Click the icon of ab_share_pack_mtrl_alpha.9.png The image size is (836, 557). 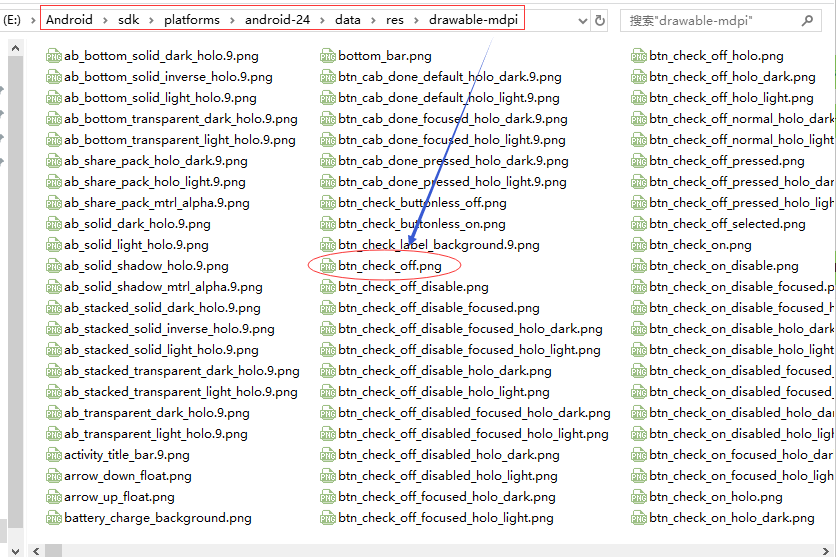tap(54, 203)
